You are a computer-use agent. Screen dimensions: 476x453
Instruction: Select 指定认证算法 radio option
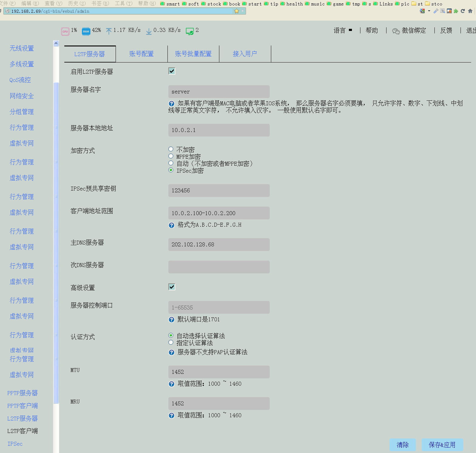click(171, 342)
